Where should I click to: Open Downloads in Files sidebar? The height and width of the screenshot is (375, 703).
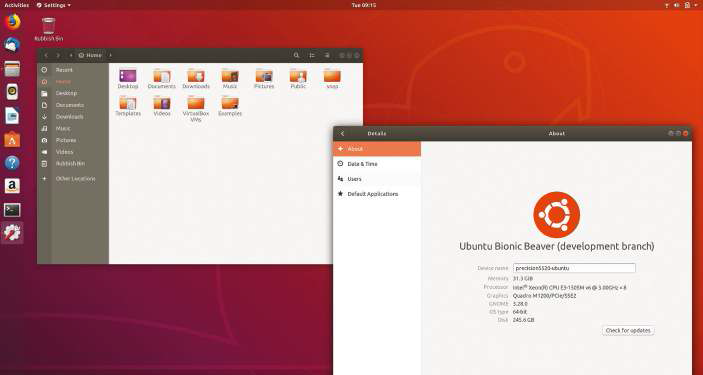click(x=73, y=117)
